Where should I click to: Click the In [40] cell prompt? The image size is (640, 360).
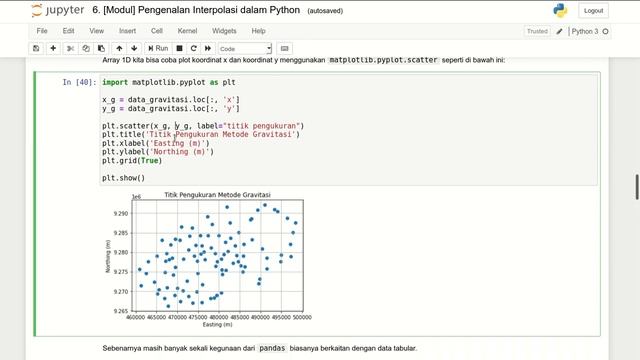[79, 82]
